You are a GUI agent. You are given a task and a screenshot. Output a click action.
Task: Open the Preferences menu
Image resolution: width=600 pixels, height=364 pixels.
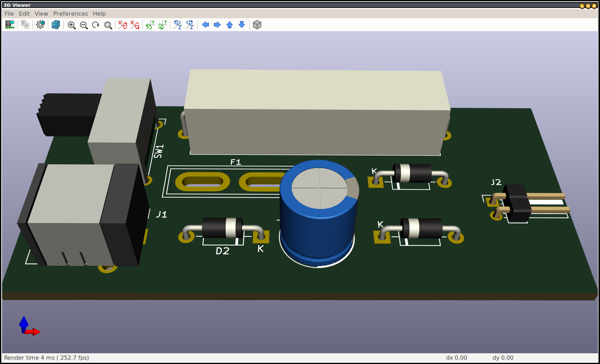pos(70,14)
